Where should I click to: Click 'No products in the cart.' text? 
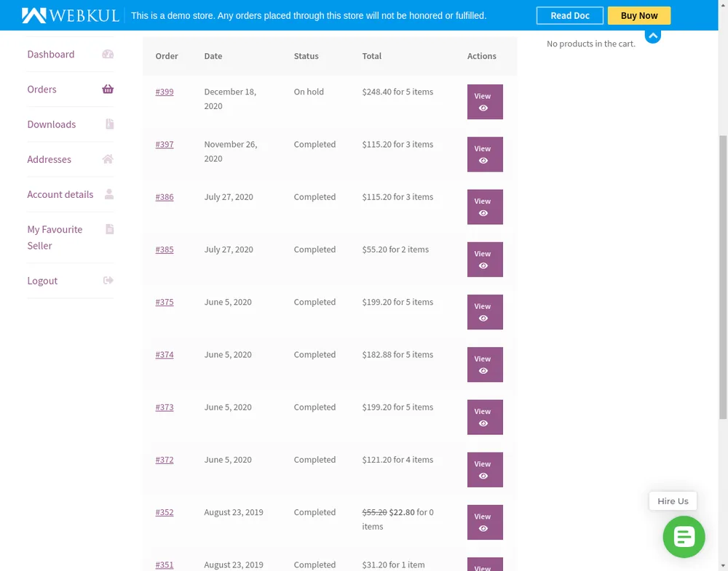click(x=590, y=44)
